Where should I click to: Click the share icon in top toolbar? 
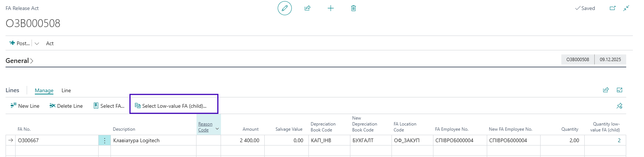pyautogui.click(x=307, y=8)
